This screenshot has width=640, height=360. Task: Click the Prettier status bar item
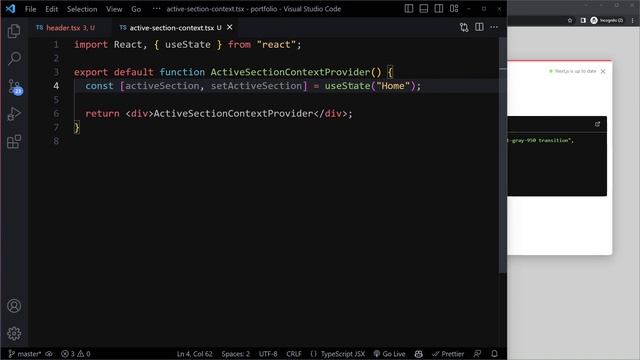(x=448, y=354)
